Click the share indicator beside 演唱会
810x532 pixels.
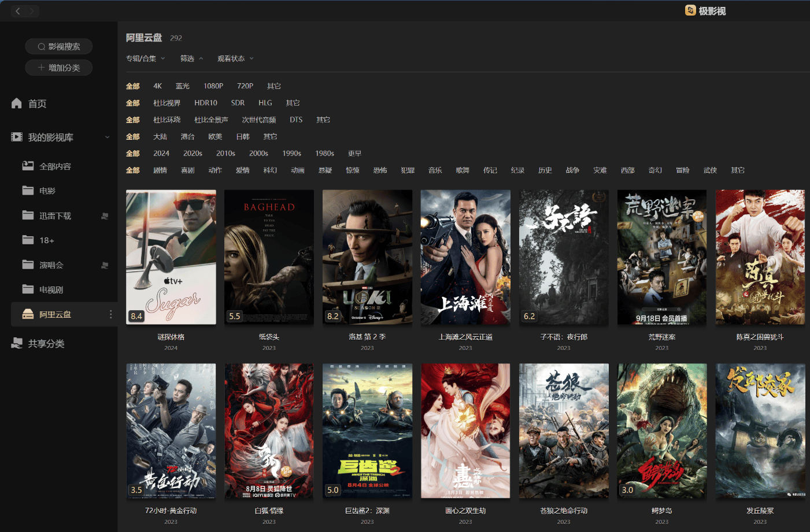tap(105, 266)
